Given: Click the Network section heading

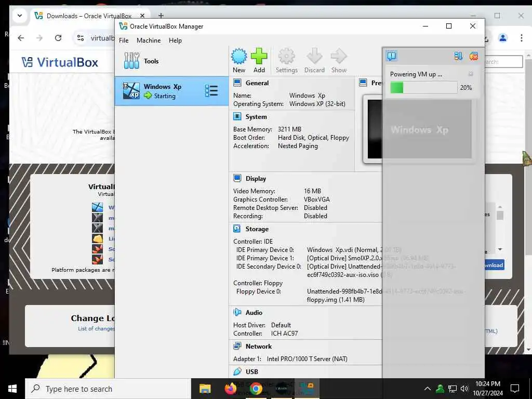Looking at the screenshot, I should (259, 346).
